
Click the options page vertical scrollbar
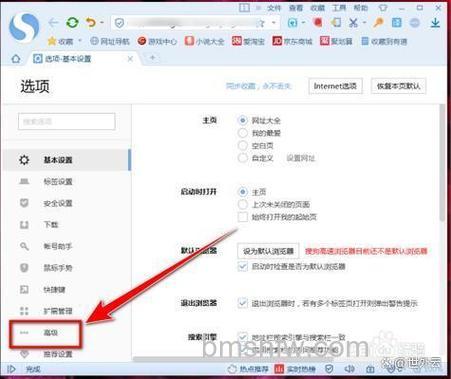442,162
